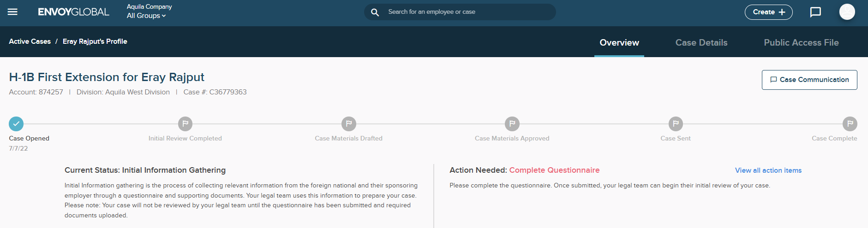Open the Create button menu
This screenshot has width=868, height=228.
(768, 12)
